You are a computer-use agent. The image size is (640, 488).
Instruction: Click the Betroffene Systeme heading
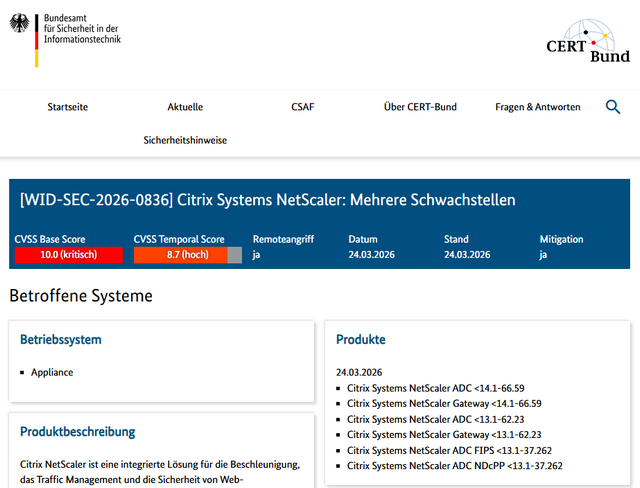point(81,296)
